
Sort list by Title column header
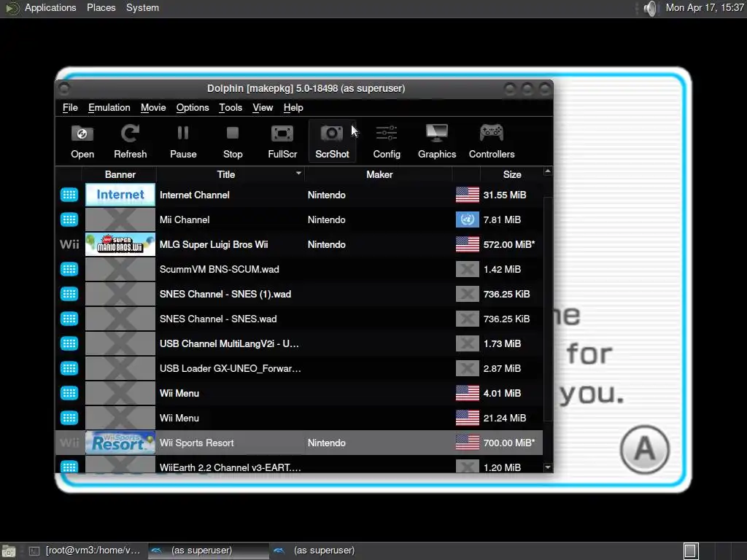(226, 174)
